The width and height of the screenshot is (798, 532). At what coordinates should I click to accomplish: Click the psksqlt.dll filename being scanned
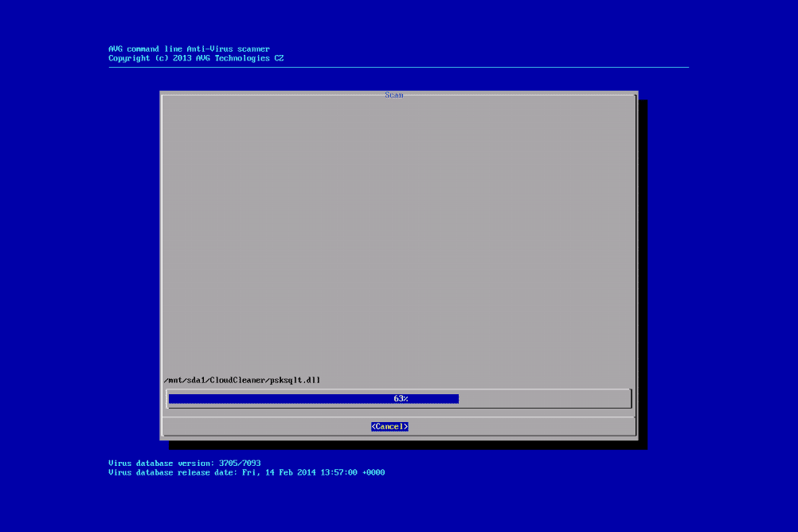(x=295, y=380)
